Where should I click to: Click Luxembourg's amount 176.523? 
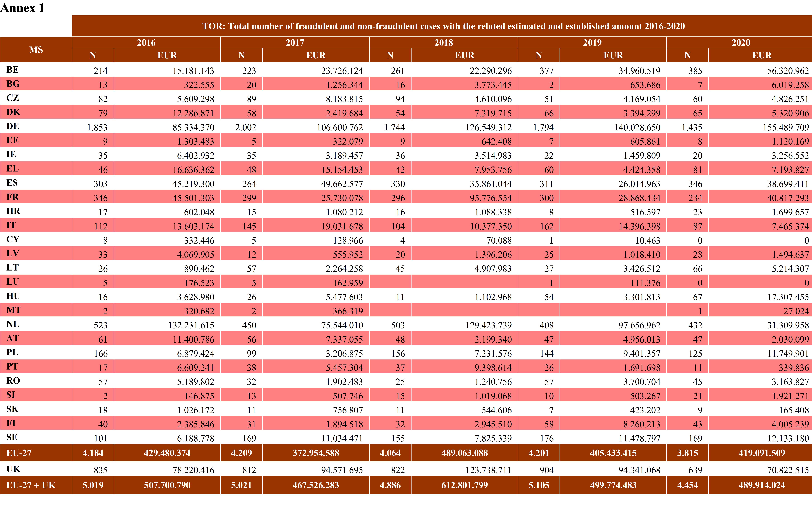pos(199,283)
